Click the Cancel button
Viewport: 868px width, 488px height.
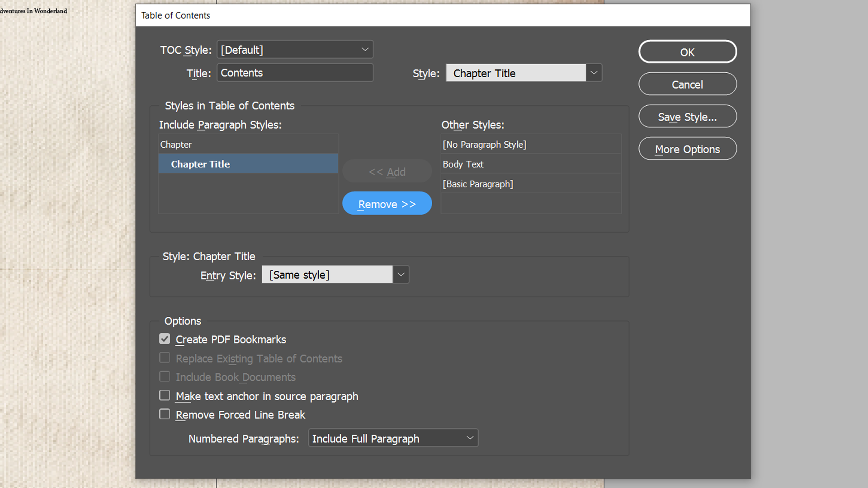point(687,84)
